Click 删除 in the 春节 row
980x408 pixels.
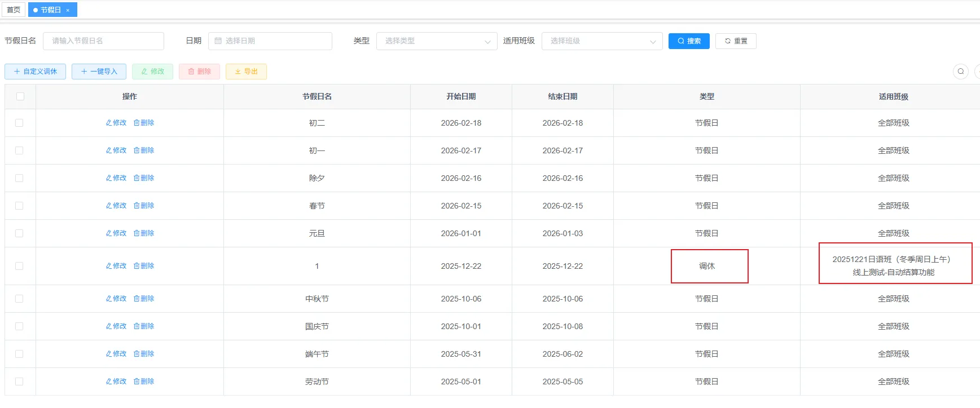144,206
